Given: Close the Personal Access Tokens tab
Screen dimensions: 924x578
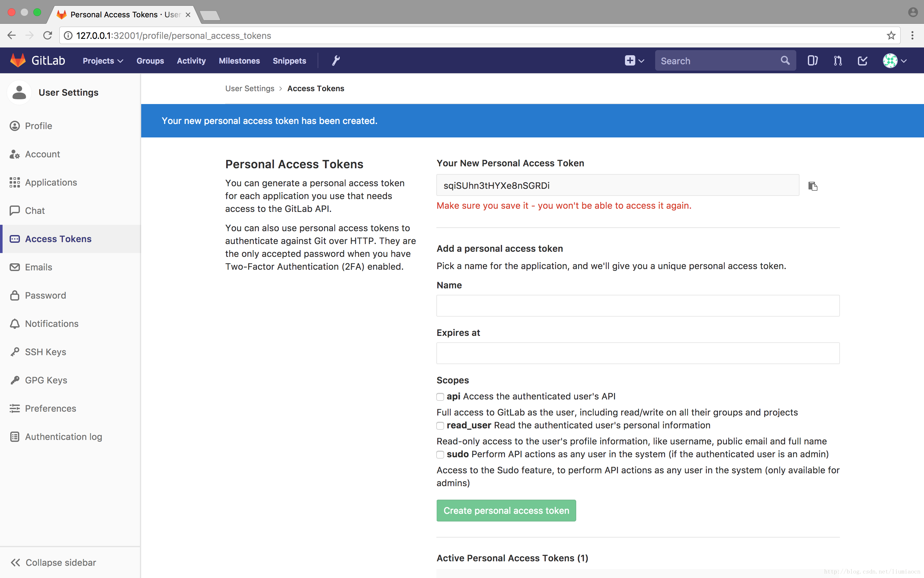Looking at the screenshot, I should click(x=188, y=14).
